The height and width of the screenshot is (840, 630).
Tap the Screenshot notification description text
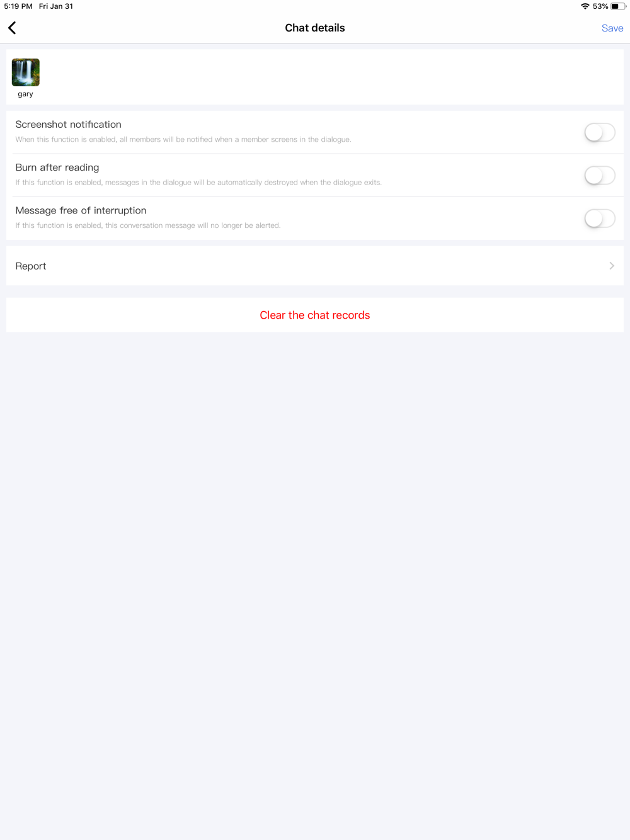(x=183, y=140)
